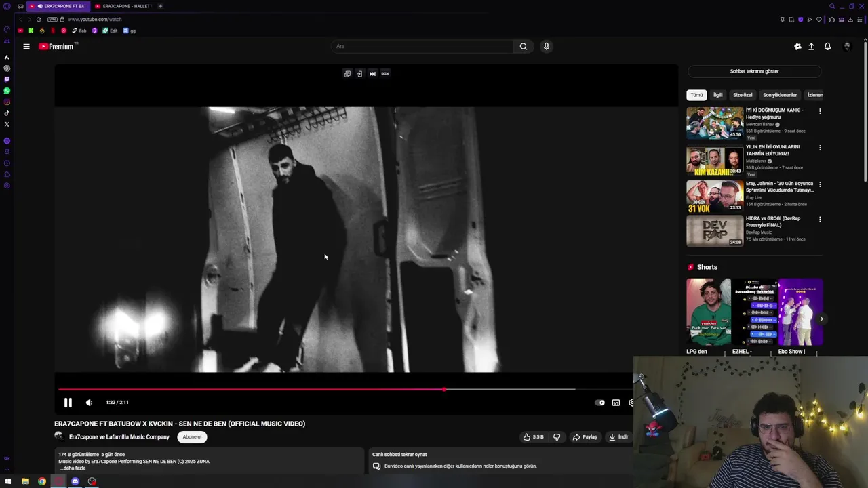Toggle the VPN badge in address bar
The width and height of the screenshot is (868, 488).
52,19
